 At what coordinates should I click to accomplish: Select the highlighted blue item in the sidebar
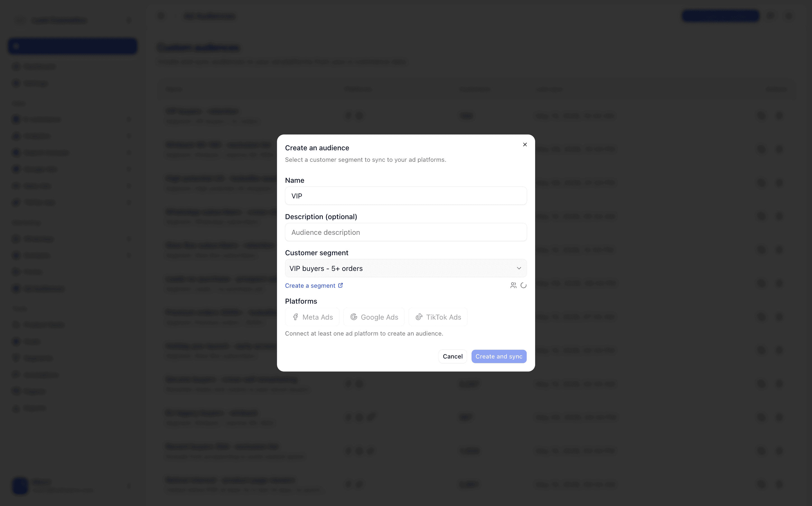click(x=73, y=46)
